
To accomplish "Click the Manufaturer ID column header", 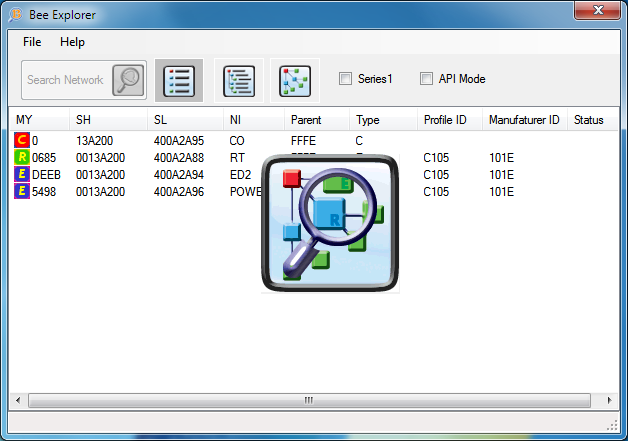I will [525, 120].
